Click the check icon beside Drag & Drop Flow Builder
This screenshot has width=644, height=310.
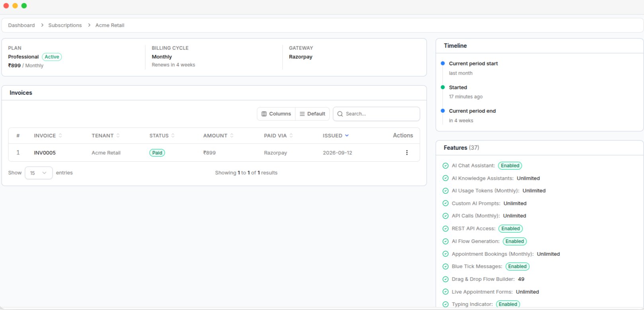[445, 279]
